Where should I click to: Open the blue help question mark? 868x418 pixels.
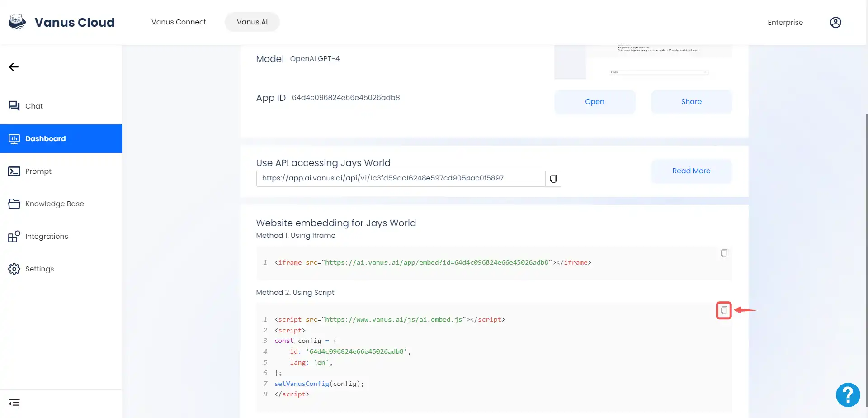click(848, 395)
